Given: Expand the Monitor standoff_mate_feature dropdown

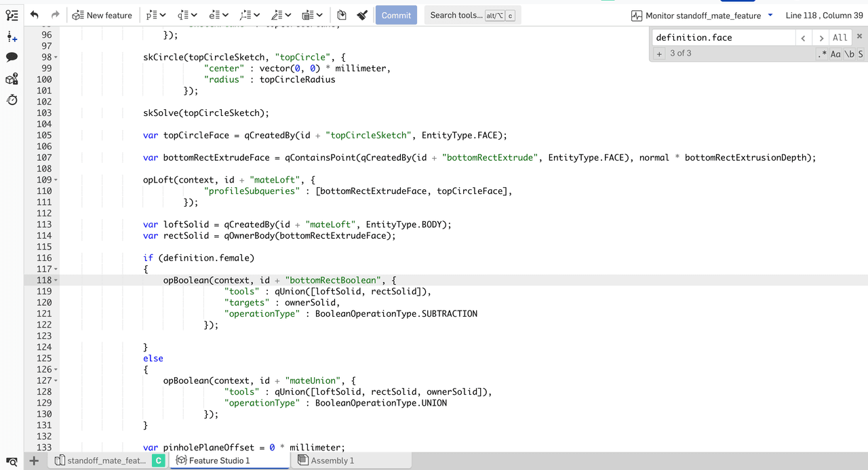Looking at the screenshot, I should click(x=770, y=15).
